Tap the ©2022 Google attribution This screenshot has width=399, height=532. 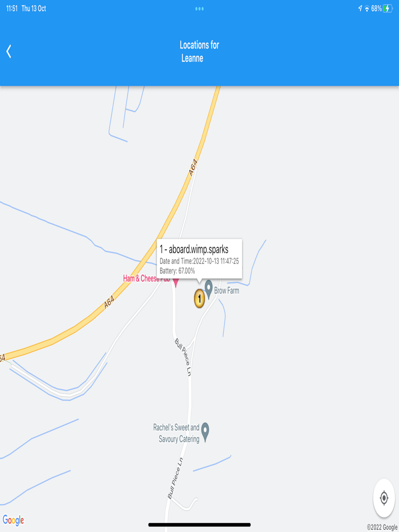[382, 527]
